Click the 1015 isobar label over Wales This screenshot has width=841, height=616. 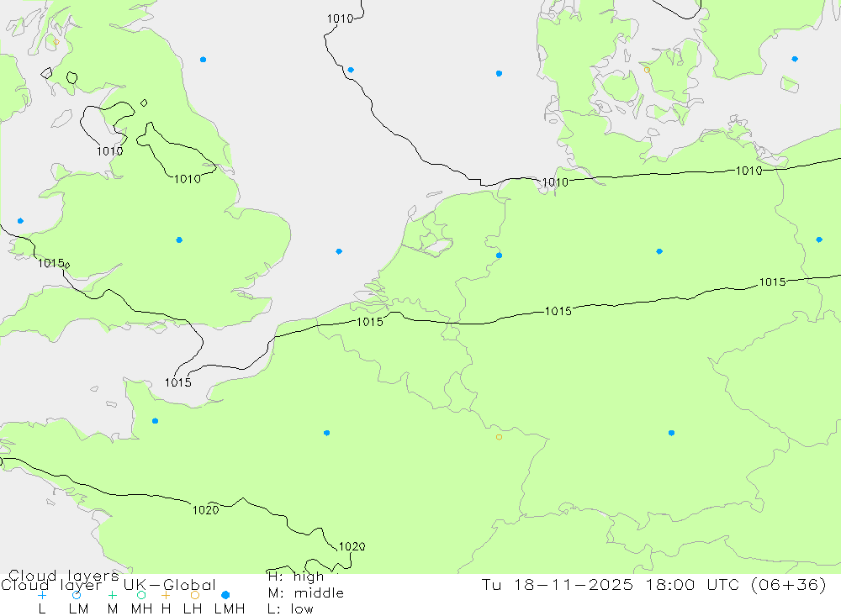coord(51,263)
